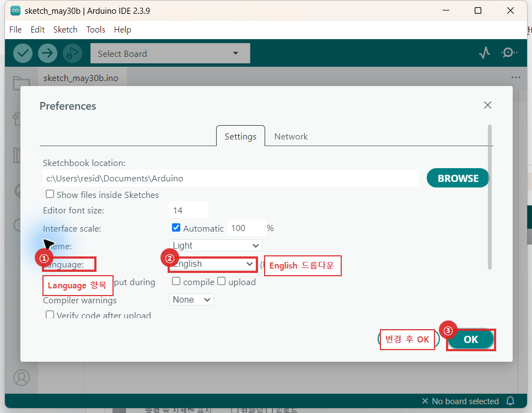The height and width of the screenshot is (413, 532).
Task: Uncheck Automatic interface scale checkbox
Action: (x=176, y=227)
